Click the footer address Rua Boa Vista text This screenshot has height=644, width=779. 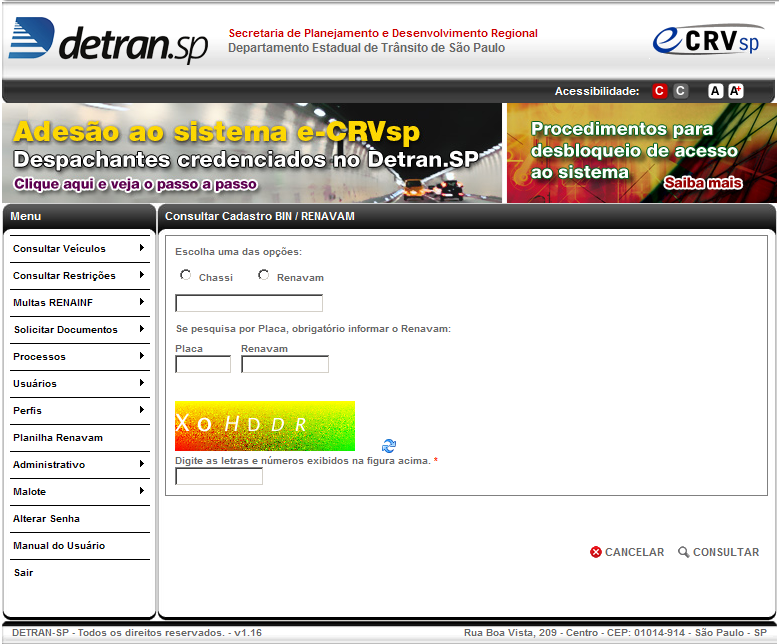615,633
